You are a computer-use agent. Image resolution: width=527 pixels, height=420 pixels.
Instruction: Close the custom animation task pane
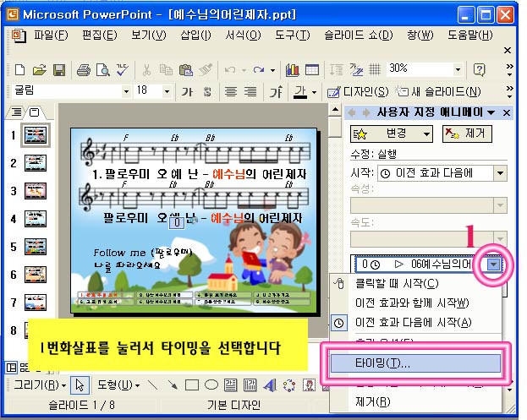[x=507, y=112]
